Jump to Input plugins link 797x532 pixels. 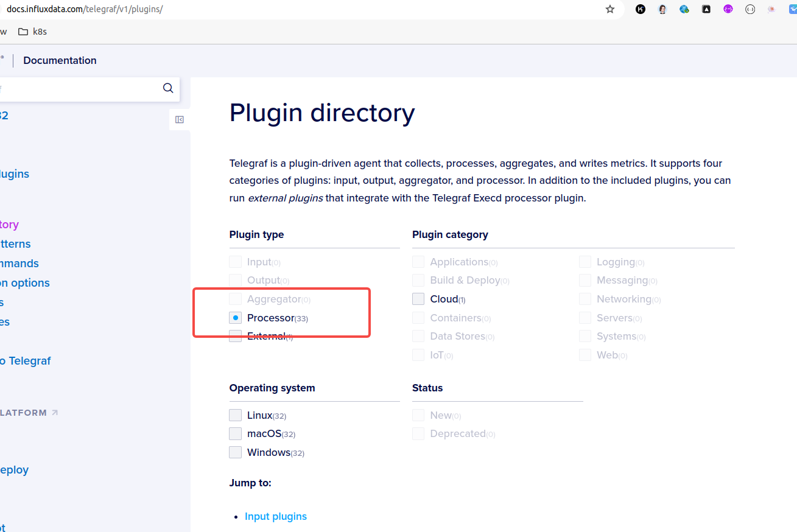275,516
